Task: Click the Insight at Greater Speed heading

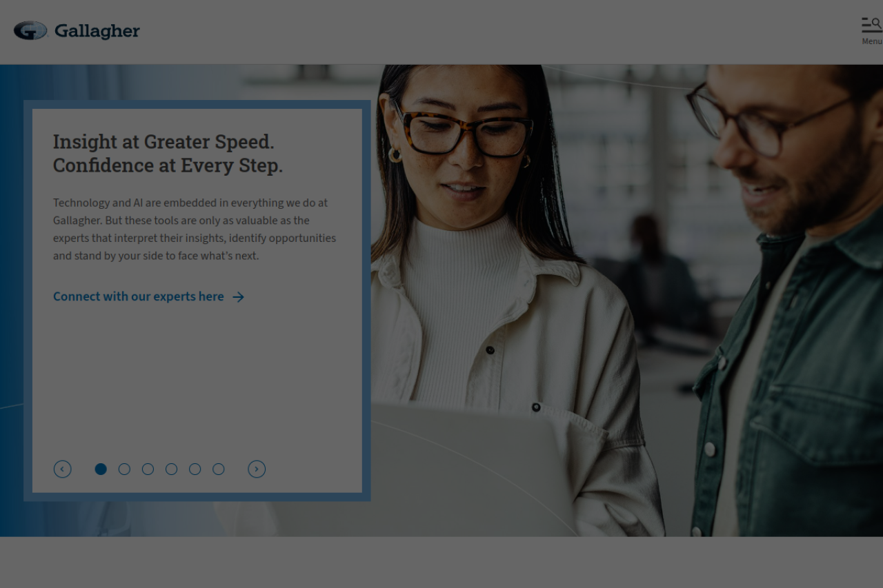Action: point(168,154)
